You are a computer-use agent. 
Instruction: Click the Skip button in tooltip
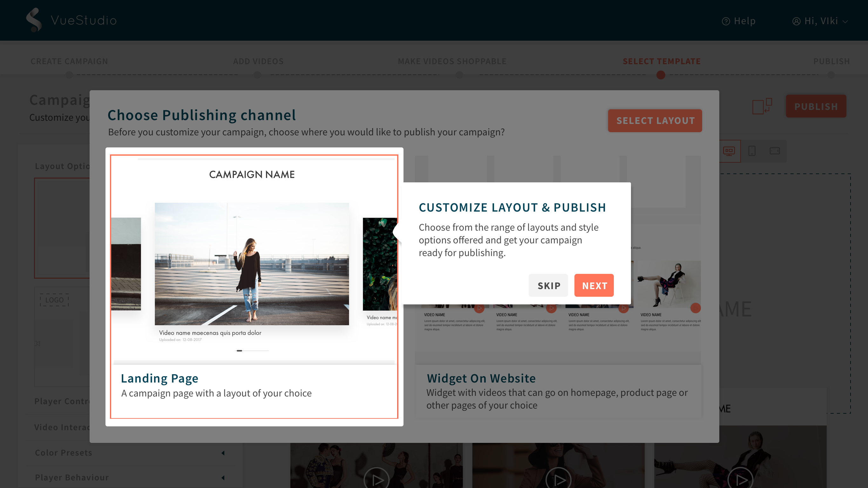pos(548,285)
